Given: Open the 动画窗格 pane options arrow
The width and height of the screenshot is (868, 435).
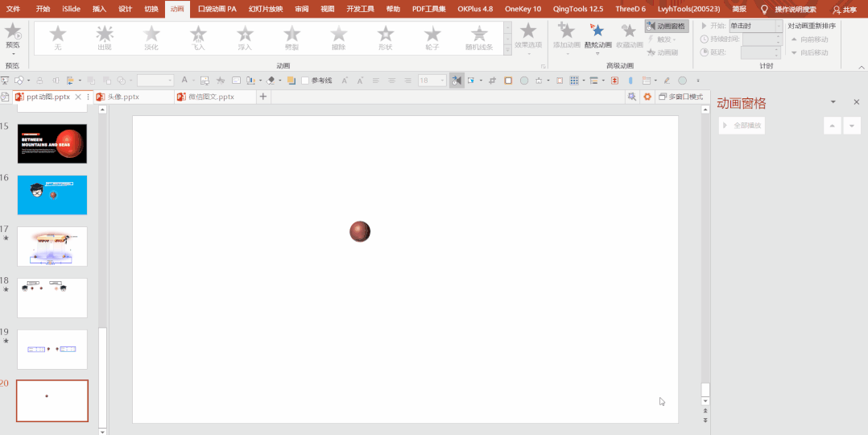Looking at the screenshot, I should (833, 102).
